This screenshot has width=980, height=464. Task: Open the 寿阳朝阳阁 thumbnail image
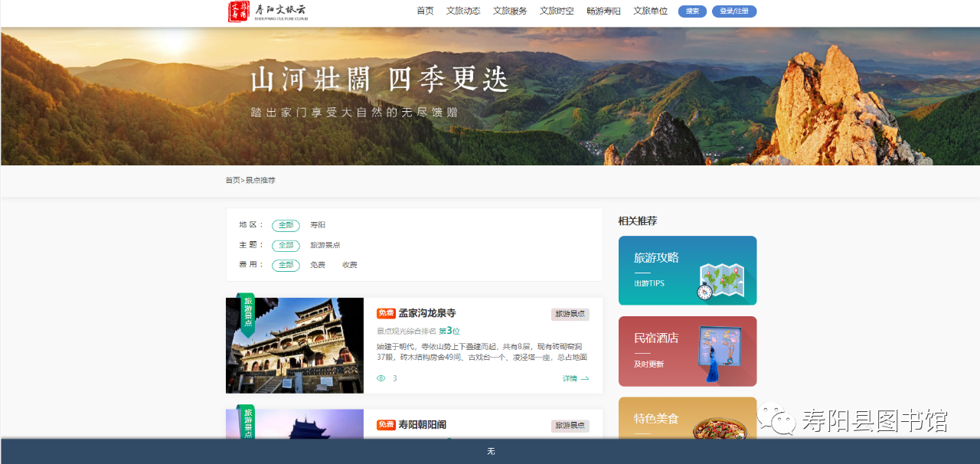click(x=295, y=424)
